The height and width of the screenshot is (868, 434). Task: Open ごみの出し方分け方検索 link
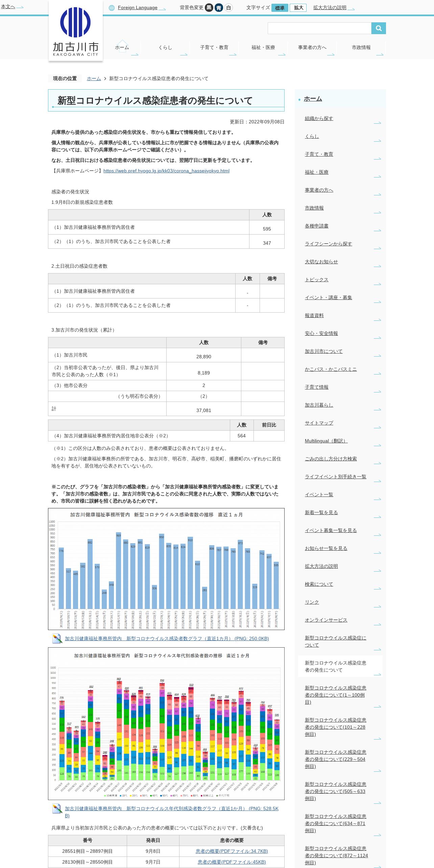331,459
